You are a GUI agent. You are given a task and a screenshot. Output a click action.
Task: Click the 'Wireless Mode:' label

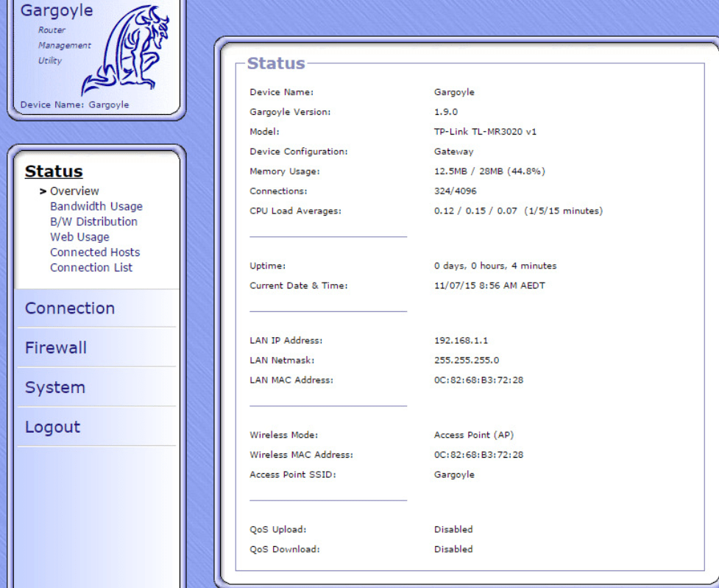[283, 435]
